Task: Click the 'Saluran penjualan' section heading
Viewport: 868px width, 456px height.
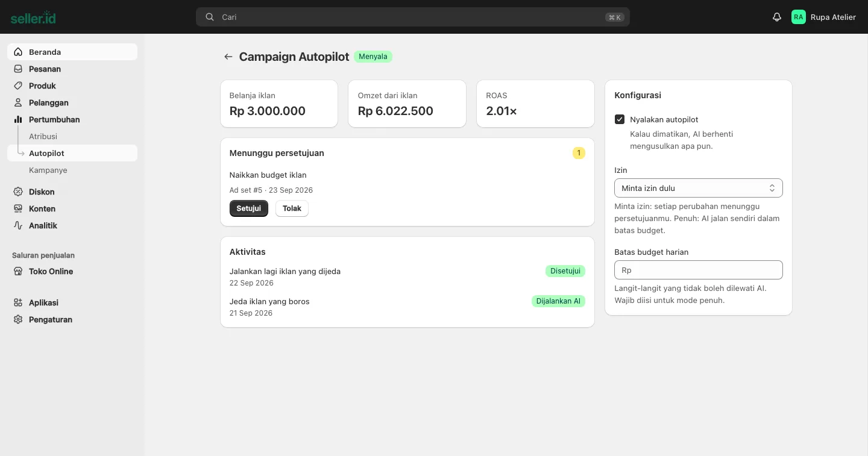Action: point(43,255)
